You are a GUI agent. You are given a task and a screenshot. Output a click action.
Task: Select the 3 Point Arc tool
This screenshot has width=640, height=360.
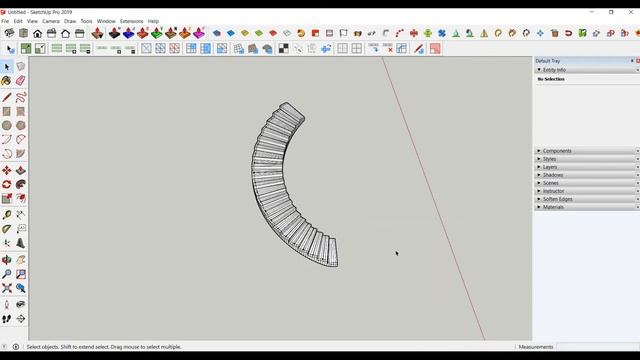coord(7,154)
